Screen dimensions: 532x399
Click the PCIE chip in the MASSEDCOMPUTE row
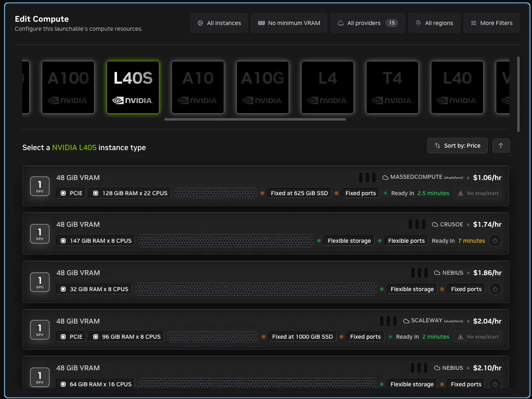click(x=71, y=193)
